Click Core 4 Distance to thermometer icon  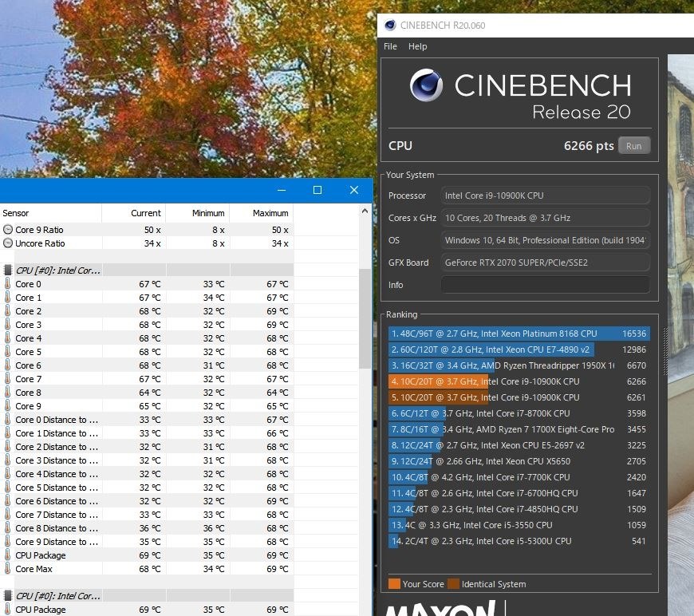[7, 473]
